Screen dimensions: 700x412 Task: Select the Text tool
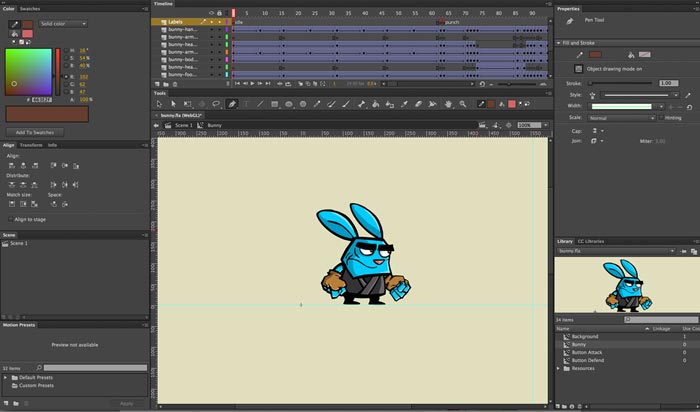point(246,104)
